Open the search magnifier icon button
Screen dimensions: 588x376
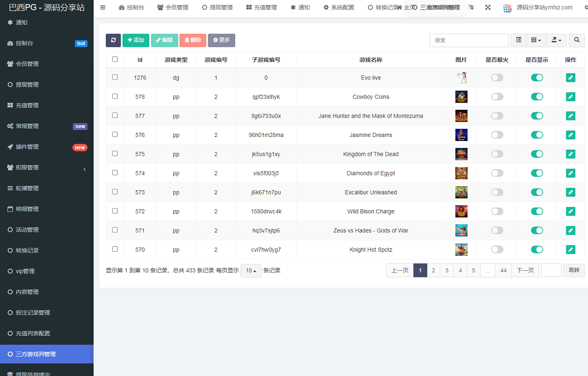point(576,40)
